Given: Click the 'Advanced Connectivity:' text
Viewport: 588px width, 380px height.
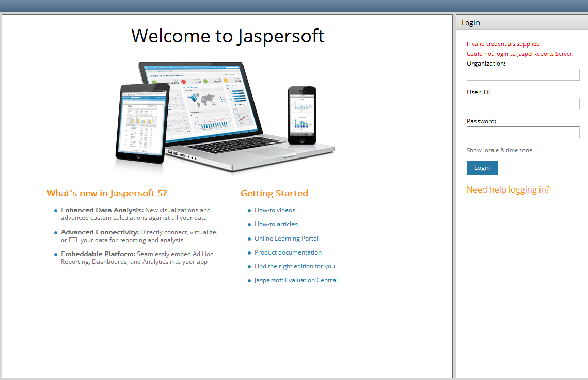Looking at the screenshot, I should 100,232.
